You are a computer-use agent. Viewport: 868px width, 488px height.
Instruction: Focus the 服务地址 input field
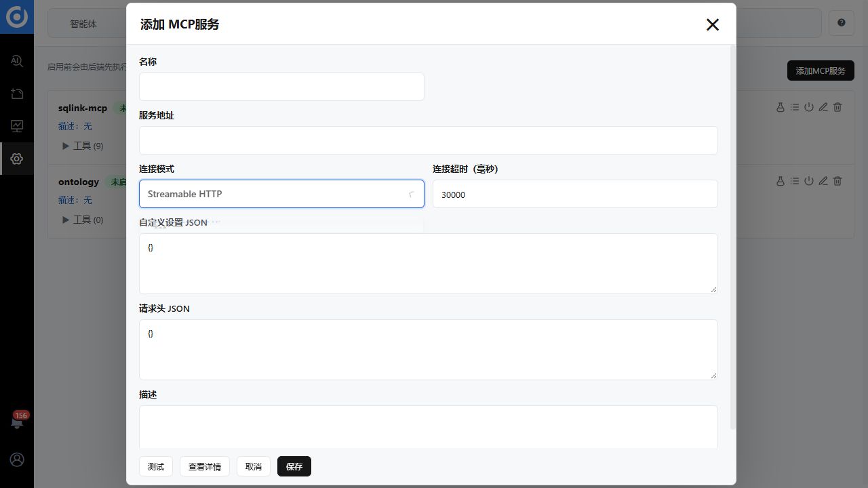(429, 140)
